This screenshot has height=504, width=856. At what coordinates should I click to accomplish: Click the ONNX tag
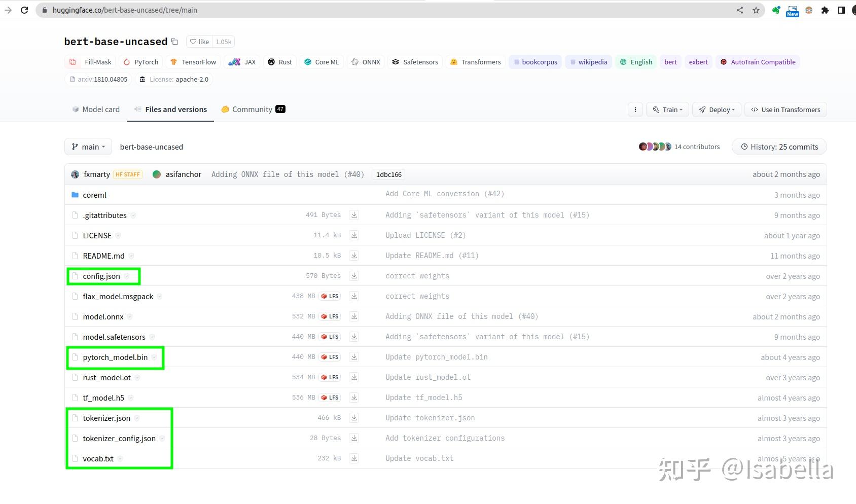pyautogui.click(x=366, y=62)
